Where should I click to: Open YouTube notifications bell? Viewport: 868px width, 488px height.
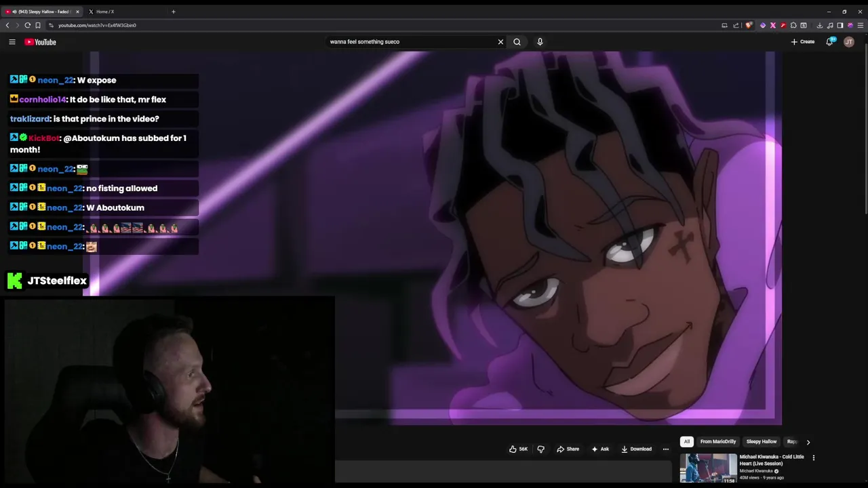tap(830, 42)
